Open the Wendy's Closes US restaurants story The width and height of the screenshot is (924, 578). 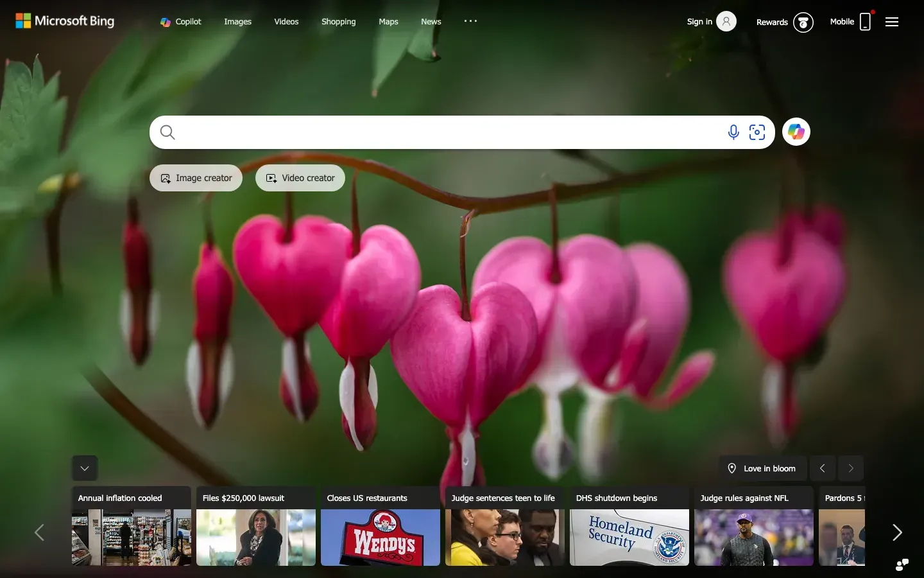[x=380, y=533]
